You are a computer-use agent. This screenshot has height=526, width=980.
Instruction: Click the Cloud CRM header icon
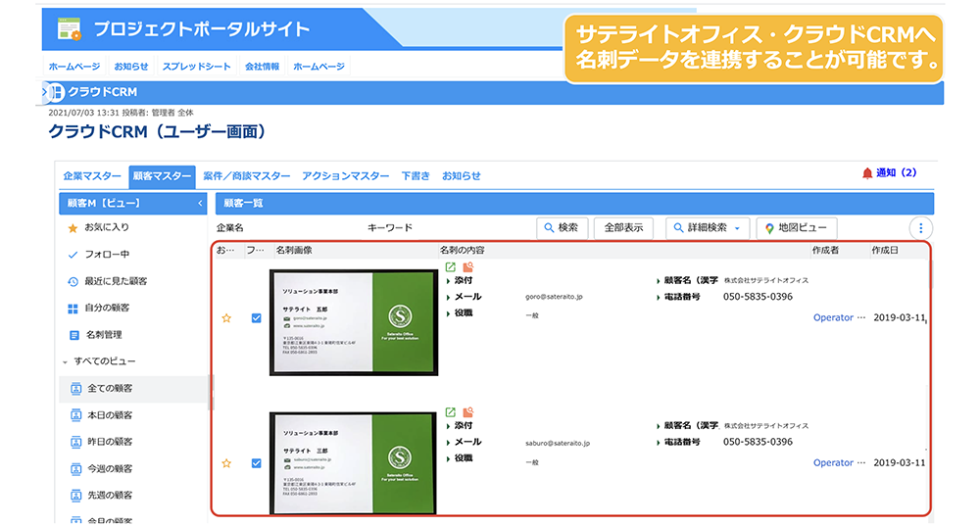pyautogui.click(x=56, y=92)
